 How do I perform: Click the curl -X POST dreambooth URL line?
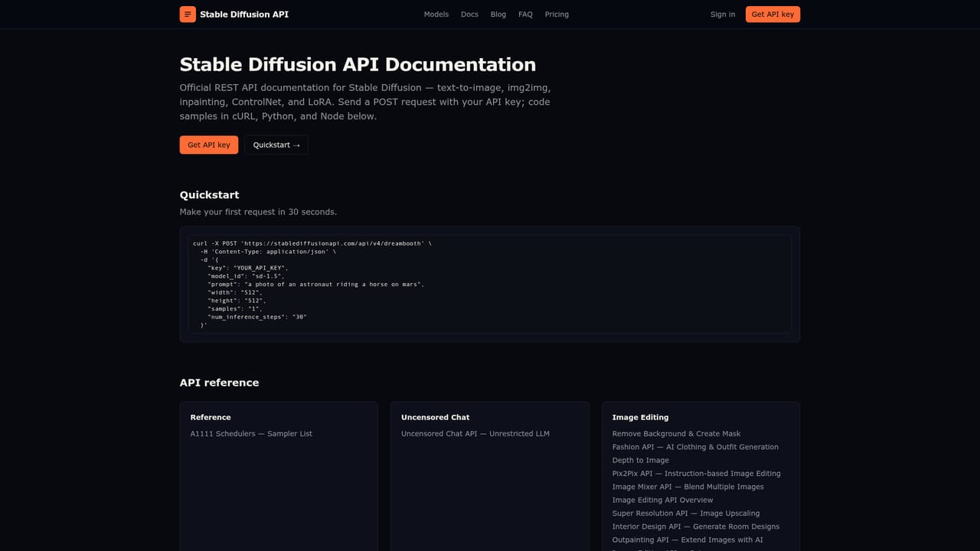[x=312, y=243]
